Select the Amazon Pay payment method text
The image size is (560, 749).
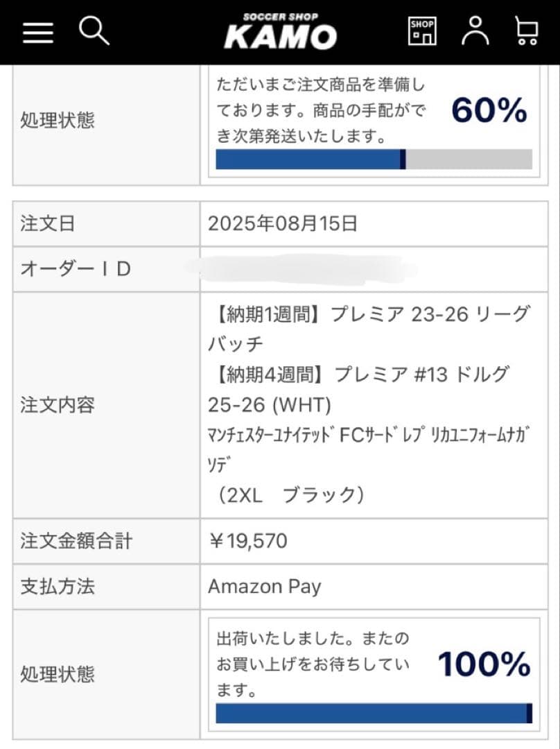tap(265, 587)
